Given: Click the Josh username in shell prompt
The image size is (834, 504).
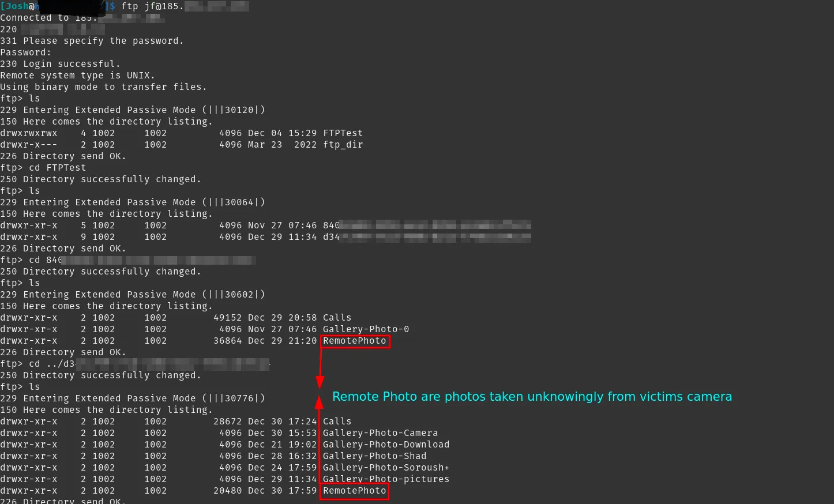Looking at the screenshot, I should tap(17, 6).
